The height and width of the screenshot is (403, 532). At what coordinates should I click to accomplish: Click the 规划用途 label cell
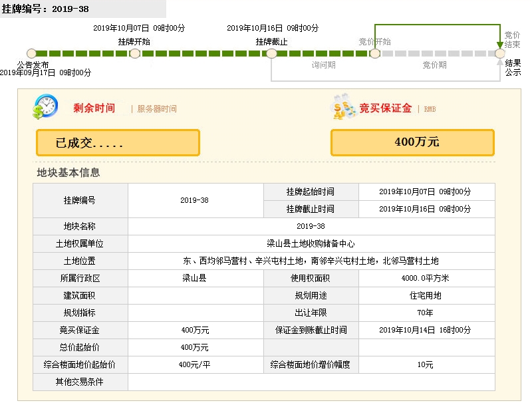point(311,295)
